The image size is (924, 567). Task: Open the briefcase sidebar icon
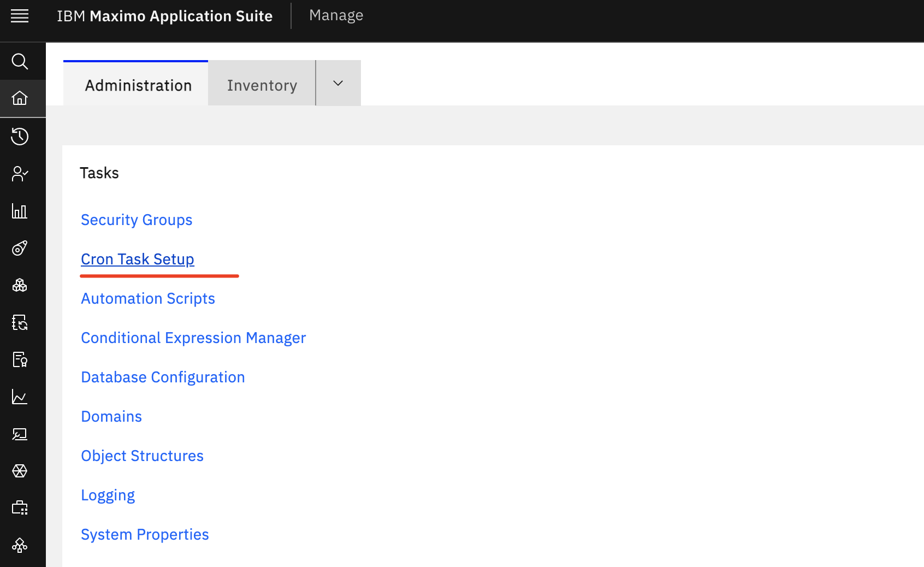(x=20, y=508)
